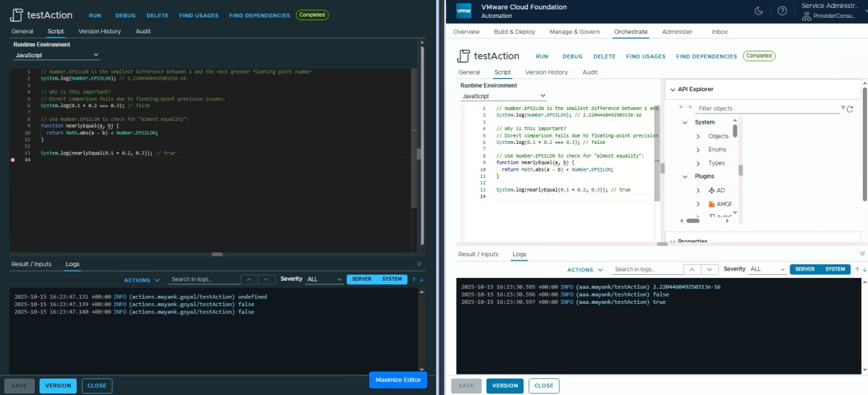Viewport: 868px width, 395px height.
Task: Go forward in API Explorer history arrow
Action: [689, 107]
